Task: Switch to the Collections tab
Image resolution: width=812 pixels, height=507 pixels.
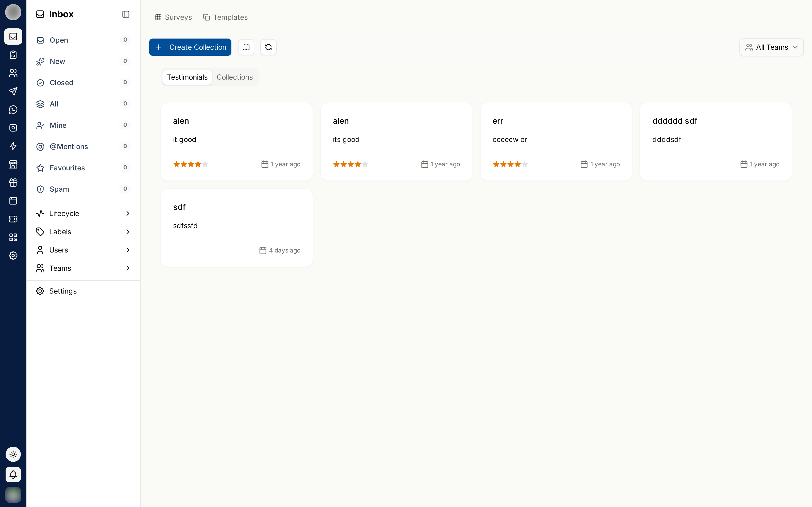Action: [x=234, y=77]
